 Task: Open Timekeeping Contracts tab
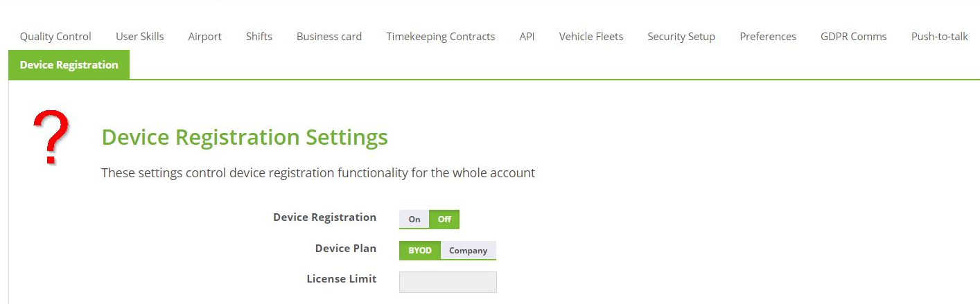pyautogui.click(x=441, y=37)
